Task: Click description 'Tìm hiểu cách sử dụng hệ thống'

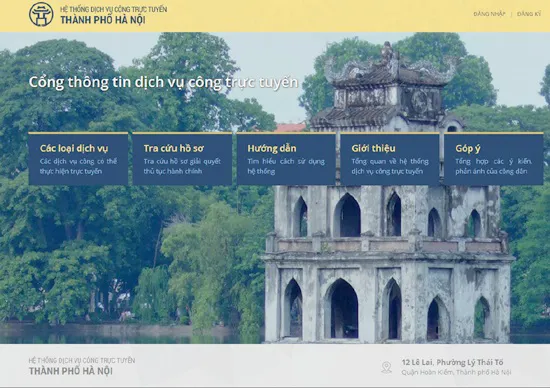Action: point(286,166)
